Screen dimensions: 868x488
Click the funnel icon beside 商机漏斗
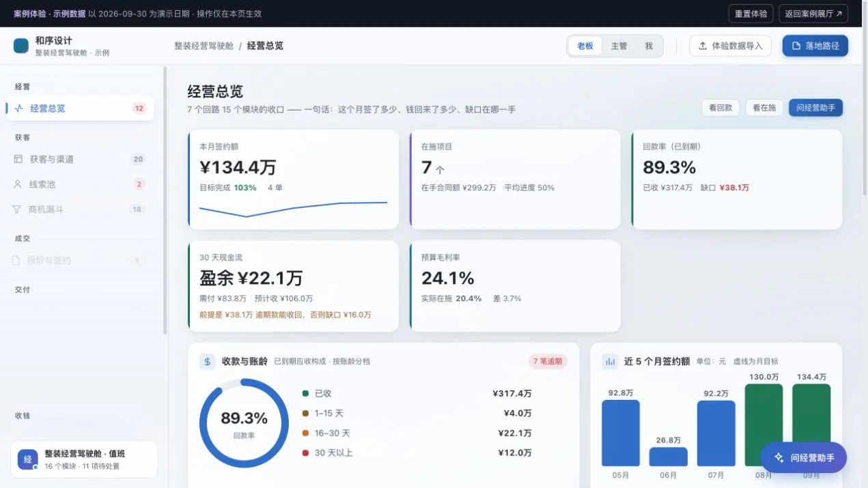coord(17,210)
